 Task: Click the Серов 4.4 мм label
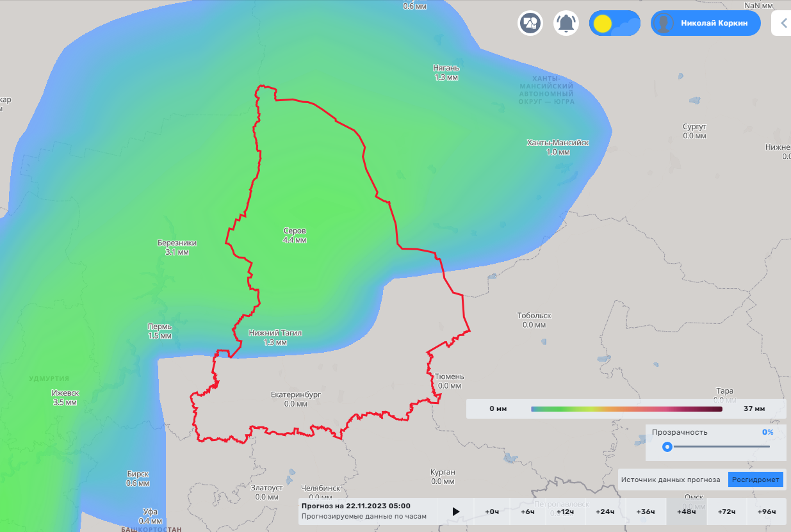[x=295, y=235]
